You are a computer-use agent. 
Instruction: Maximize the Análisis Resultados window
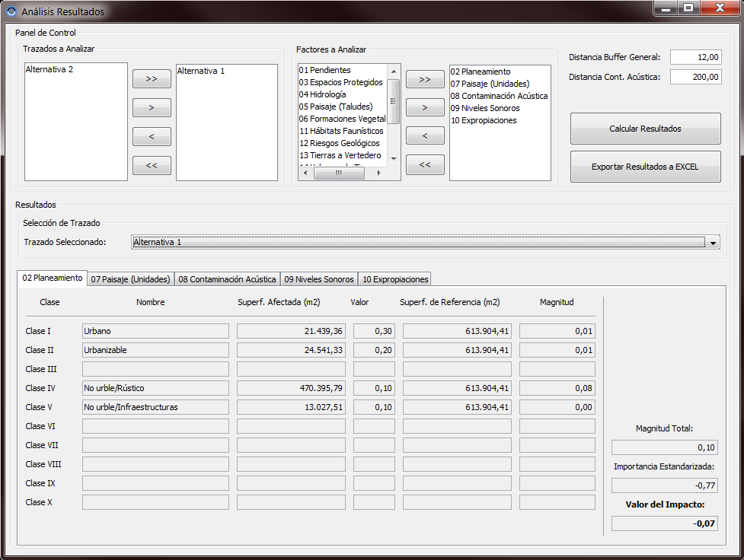[x=688, y=8]
